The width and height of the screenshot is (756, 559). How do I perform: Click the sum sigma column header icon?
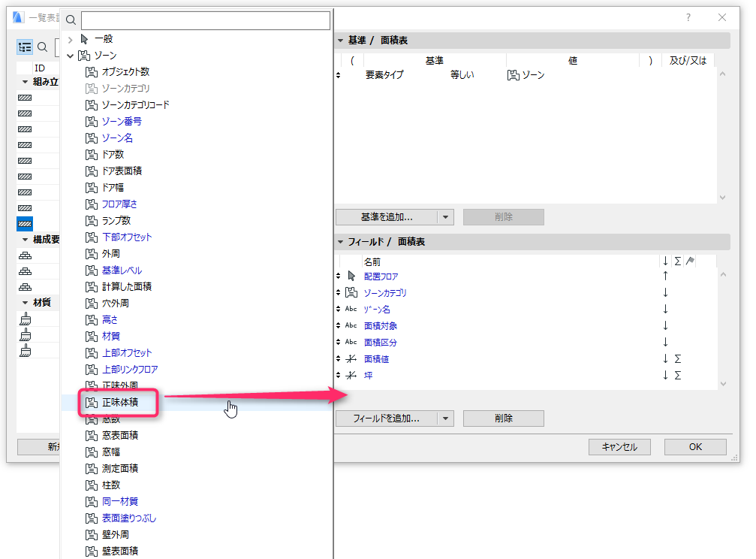pos(678,261)
